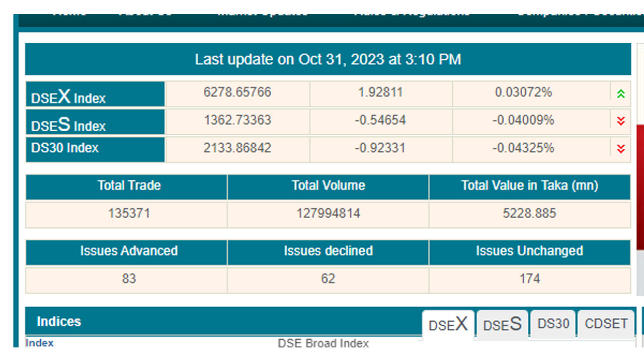Click the red down arrow beside DS30
This screenshot has height=362, width=644.
point(621,148)
